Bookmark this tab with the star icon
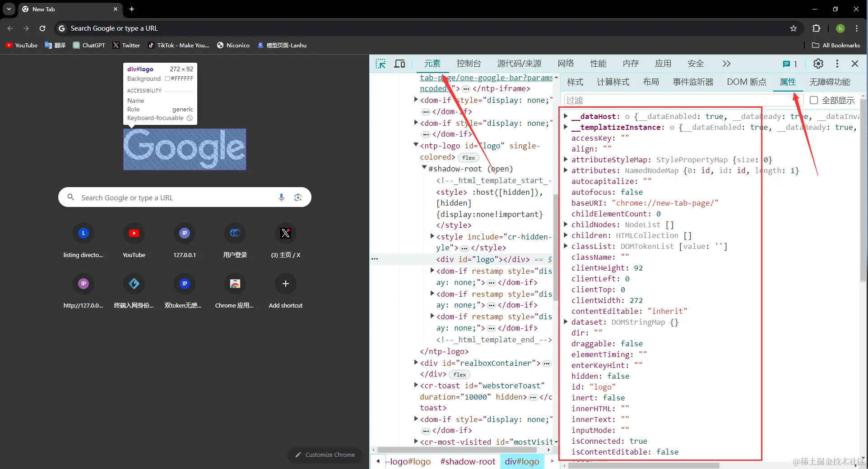 [x=794, y=28]
